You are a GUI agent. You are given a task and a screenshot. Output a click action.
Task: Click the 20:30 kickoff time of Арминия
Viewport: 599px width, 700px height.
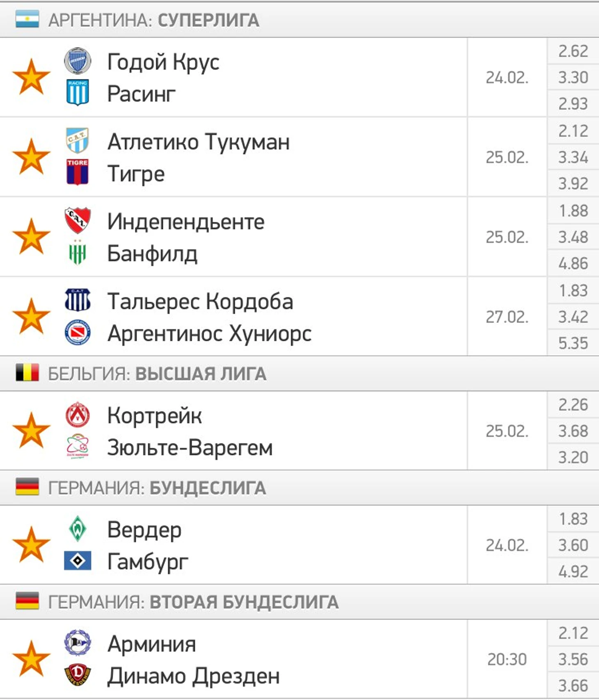click(x=507, y=659)
